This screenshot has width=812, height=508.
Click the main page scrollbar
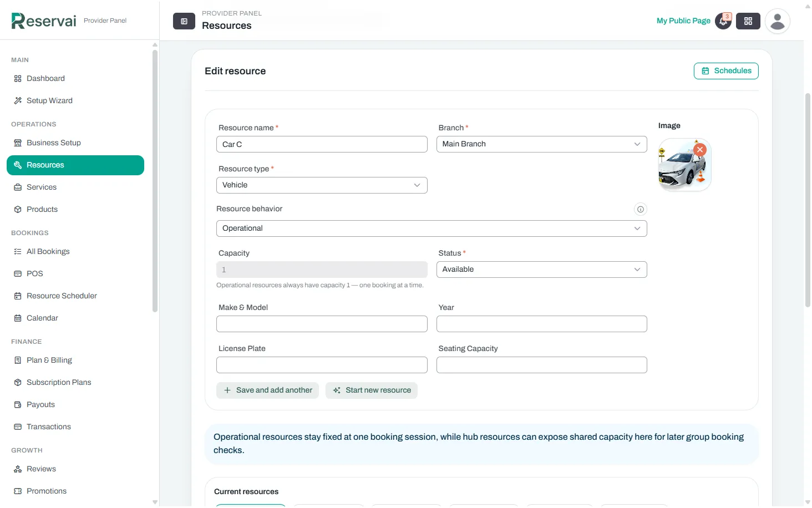[x=808, y=200]
